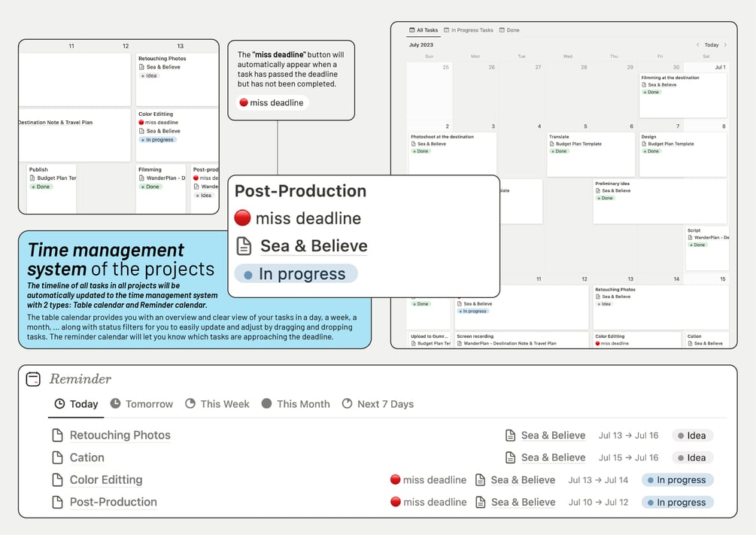Switch to the Tomorrow reminder tab

141,404
